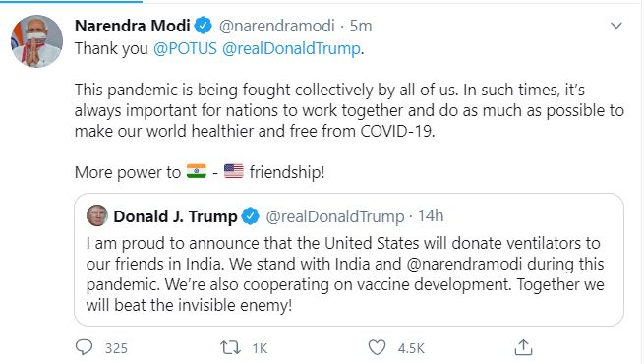Open the share tweet icon
The width and height of the screenshot is (644, 364).
[523, 347]
